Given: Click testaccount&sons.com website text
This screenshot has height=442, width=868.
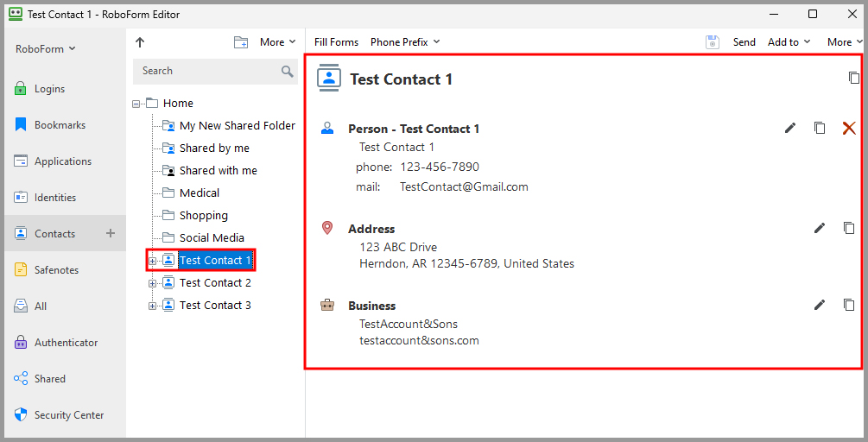Looking at the screenshot, I should coord(419,341).
